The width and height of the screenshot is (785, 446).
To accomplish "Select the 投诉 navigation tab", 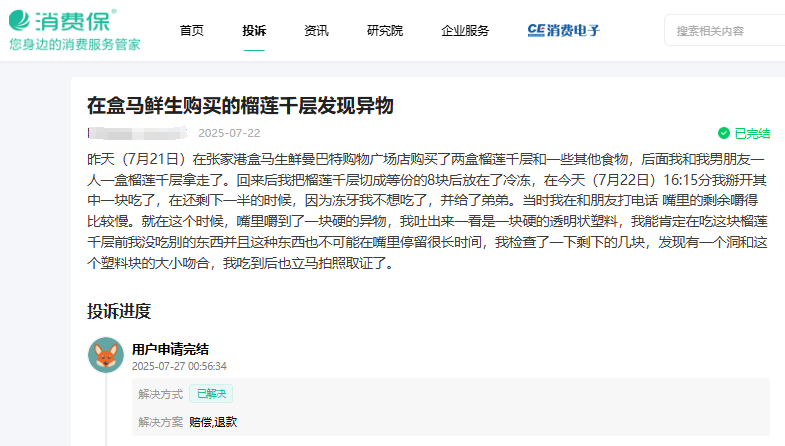I will tap(254, 31).
